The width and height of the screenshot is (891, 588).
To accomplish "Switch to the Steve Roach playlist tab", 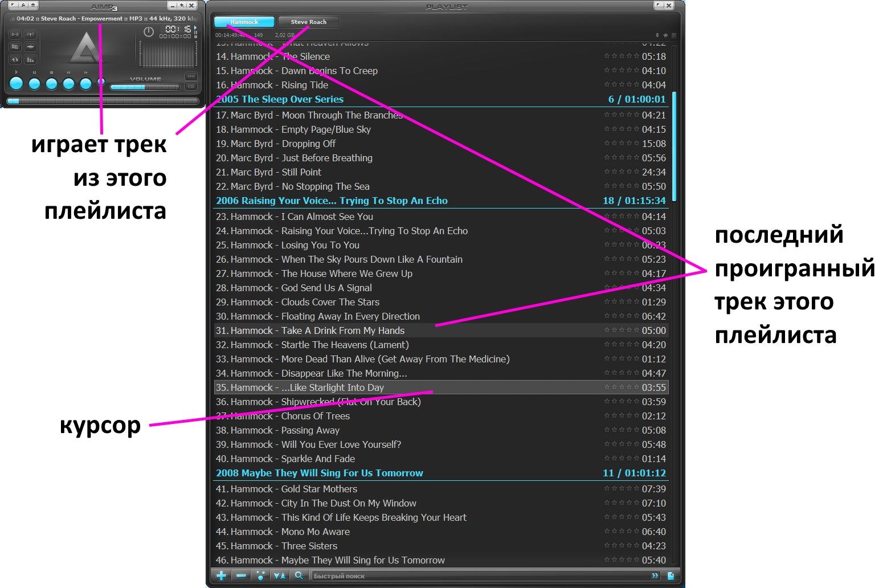I will click(308, 22).
